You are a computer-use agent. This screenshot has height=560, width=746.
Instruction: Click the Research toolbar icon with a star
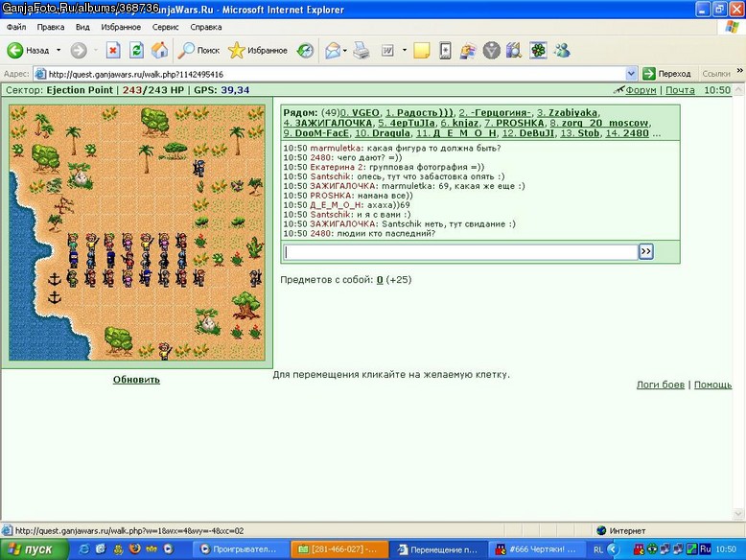(x=445, y=50)
